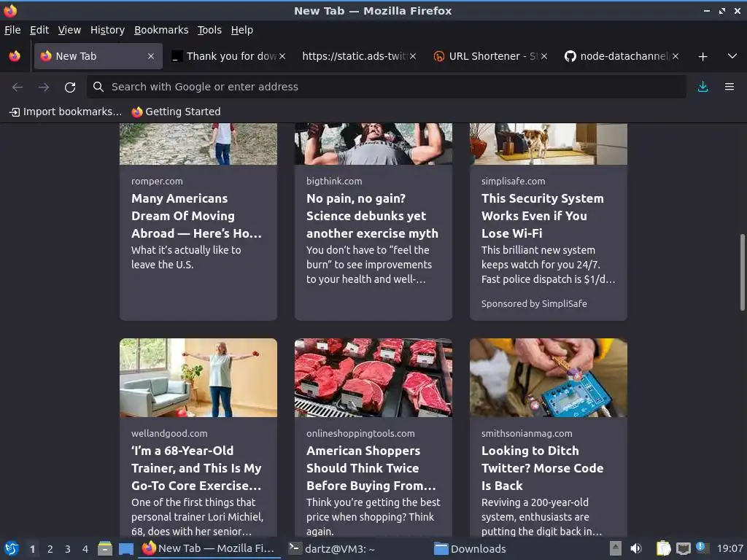Open the Tools menu
The width and height of the screenshot is (747, 560).
[209, 30]
